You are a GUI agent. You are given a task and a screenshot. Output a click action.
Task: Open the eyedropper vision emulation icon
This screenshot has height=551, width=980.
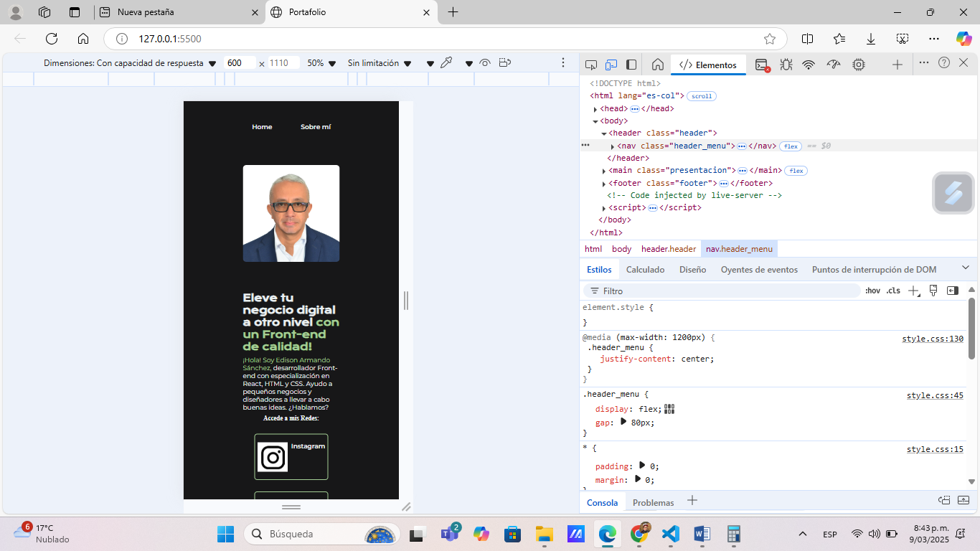point(446,63)
